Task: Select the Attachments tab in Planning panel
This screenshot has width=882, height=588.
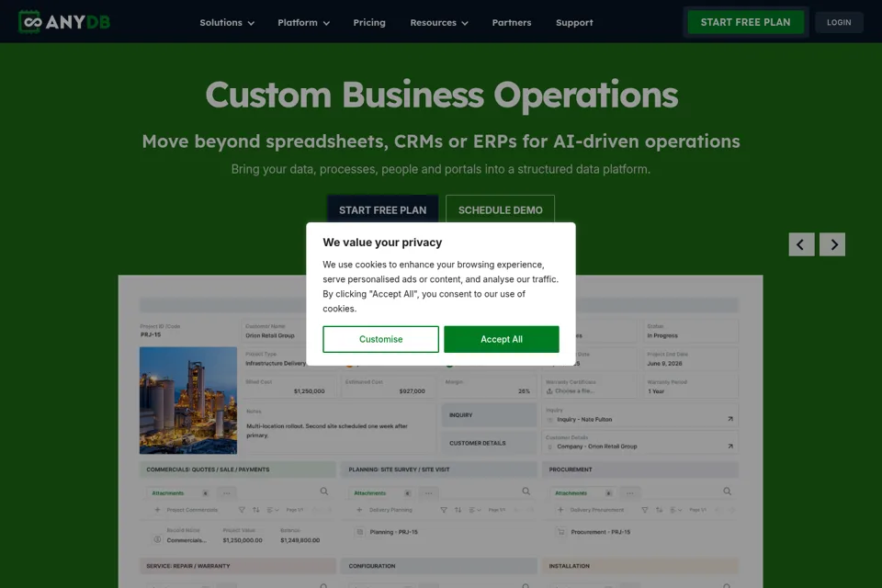Action: (x=380, y=492)
